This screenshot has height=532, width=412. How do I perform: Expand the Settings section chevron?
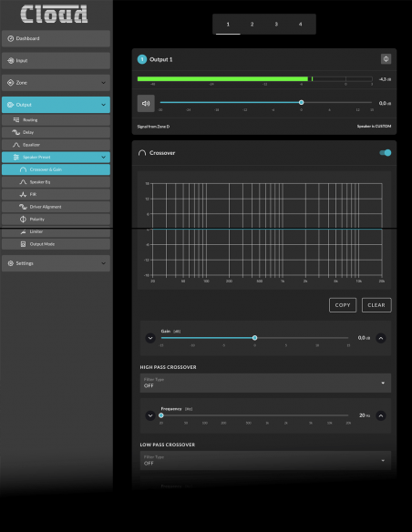104,263
